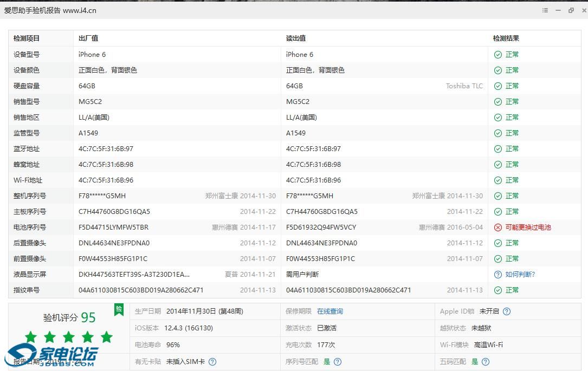This screenshot has height=371, width=588.
Task: Click help icon beside 未插入SIM卡
Action: (212, 362)
